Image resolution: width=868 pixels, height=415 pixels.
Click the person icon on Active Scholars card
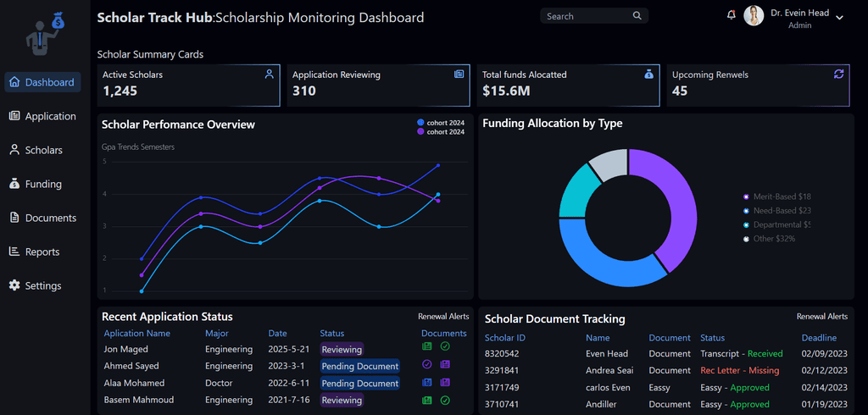pyautogui.click(x=269, y=75)
